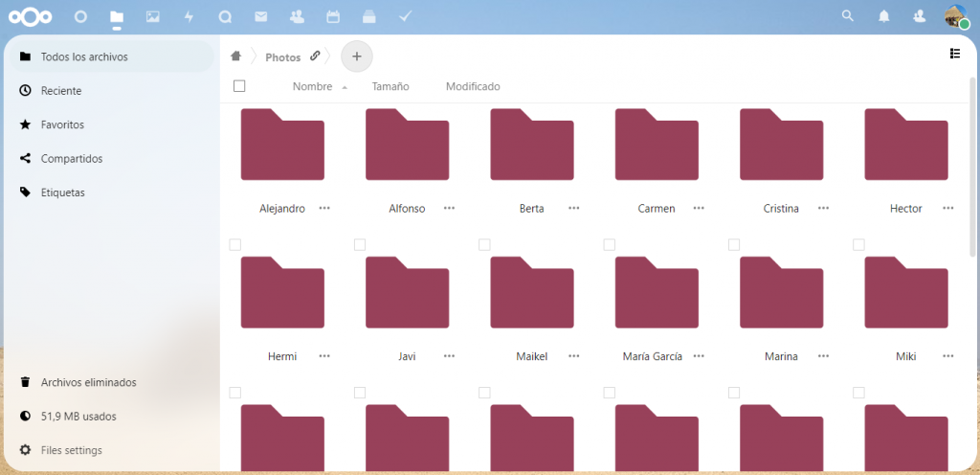Open the Alfonso folder

(x=408, y=145)
